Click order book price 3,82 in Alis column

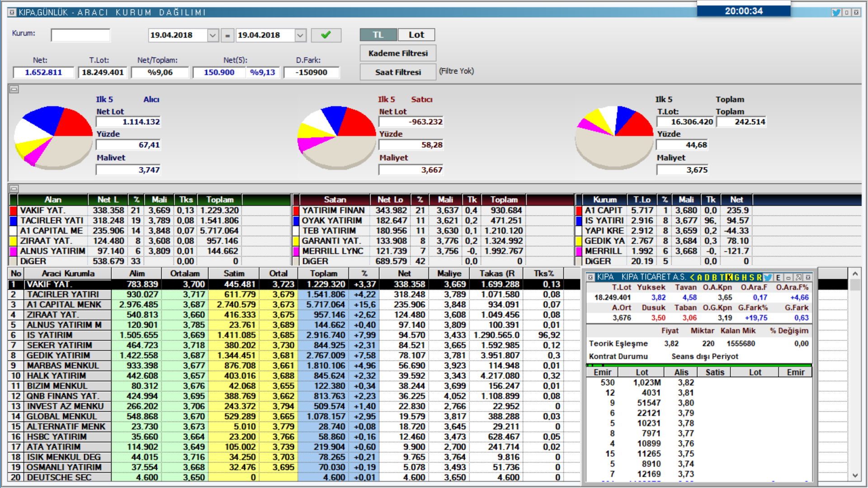686,383
